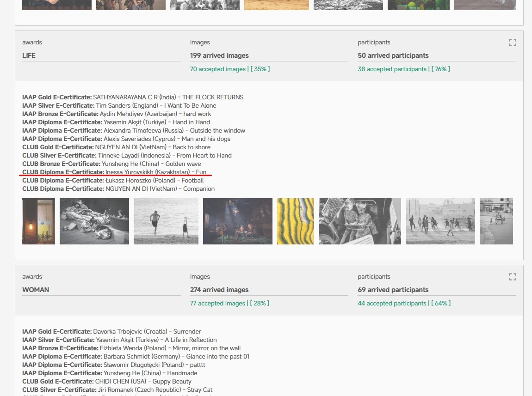
Task: Click the LIFE awards heading
Action: click(x=29, y=55)
